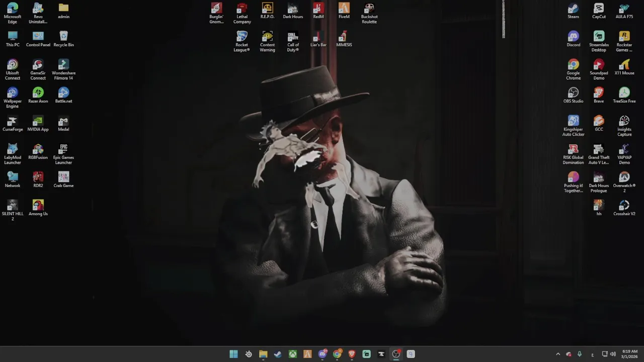This screenshot has height=362, width=644.
Task: Select the MIMESIS desktop icon
Action: point(344,39)
